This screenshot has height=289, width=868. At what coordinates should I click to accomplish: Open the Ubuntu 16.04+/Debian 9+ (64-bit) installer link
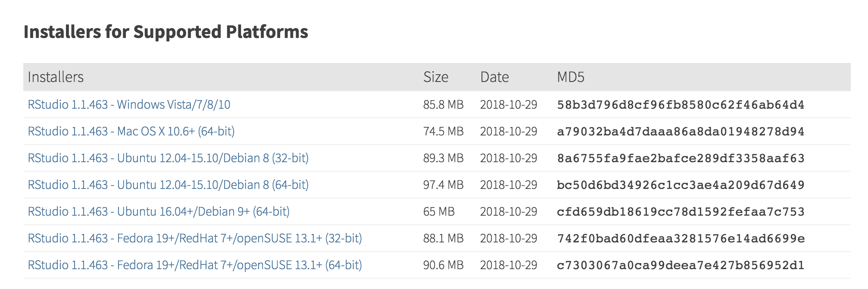click(159, 212)
